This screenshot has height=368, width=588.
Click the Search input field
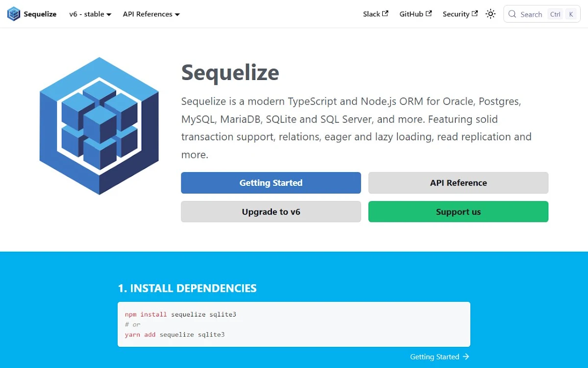click(542, 14)
